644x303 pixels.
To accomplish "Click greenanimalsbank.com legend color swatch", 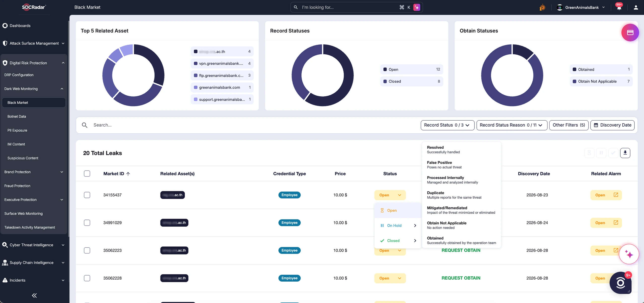I will pos(196,87).
